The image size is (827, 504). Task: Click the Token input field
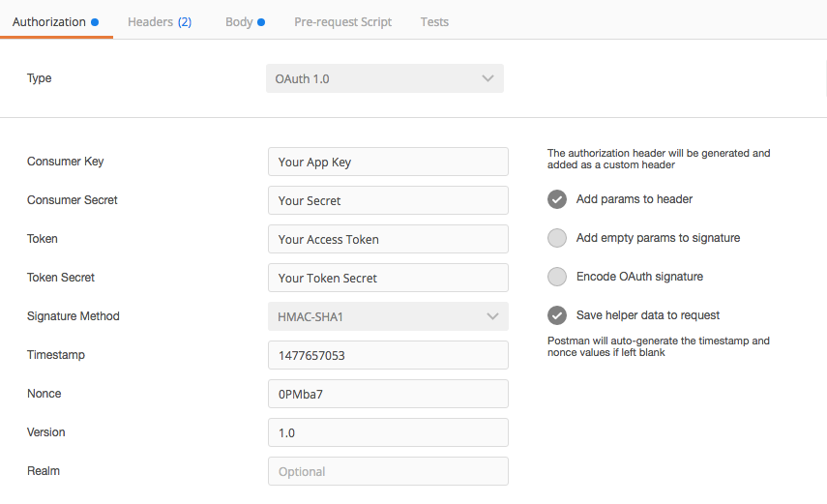click(388, 239)
